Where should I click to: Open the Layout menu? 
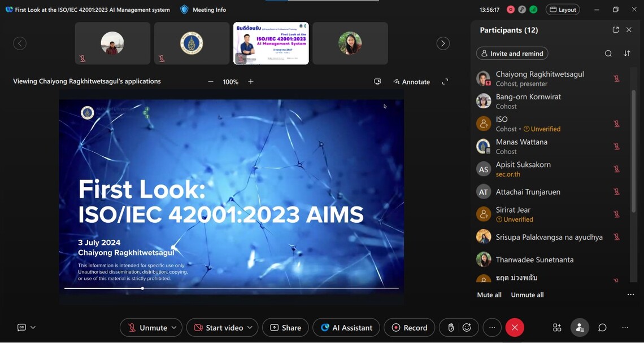click(563, 10)
